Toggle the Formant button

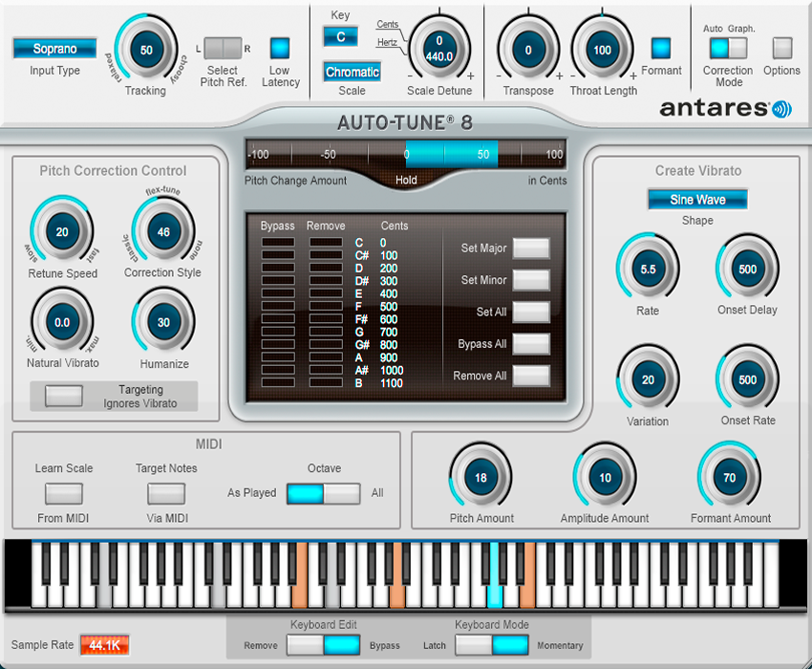(x=661, y=48)
